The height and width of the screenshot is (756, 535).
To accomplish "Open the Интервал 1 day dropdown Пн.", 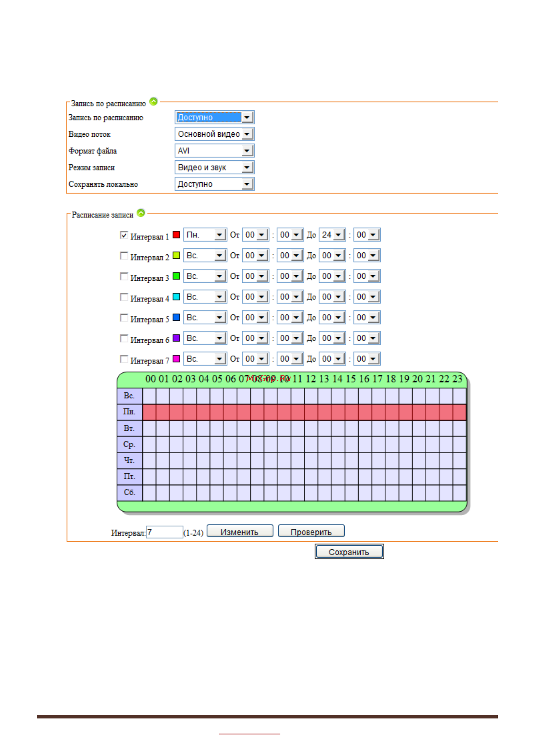I will click(205, 235).
